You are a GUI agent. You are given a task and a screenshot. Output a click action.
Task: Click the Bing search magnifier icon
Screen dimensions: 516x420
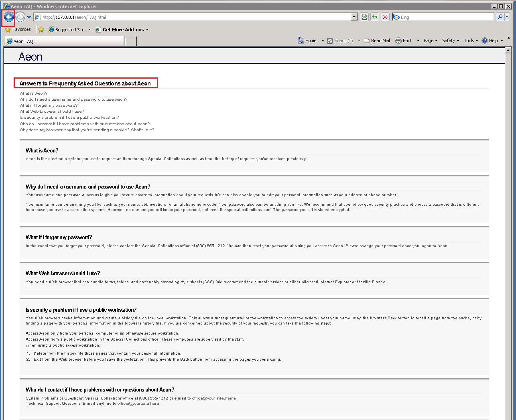tap(500, 17)
